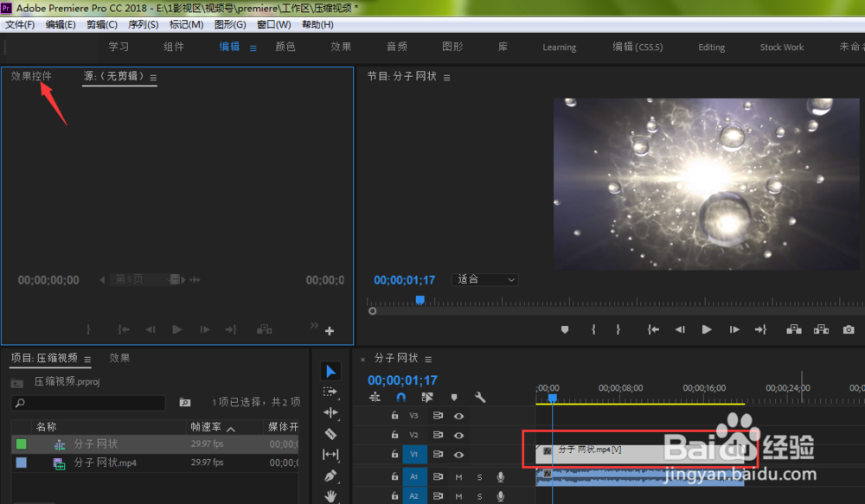Open timeline display settings wrench
This screenshot has width=865, height=504.
(x=480, y=397)
